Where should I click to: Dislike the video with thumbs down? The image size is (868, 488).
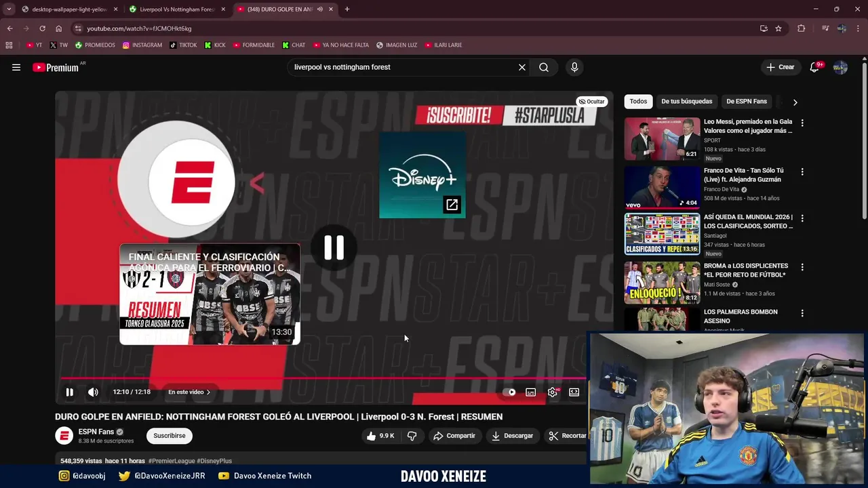click(412, 436)
